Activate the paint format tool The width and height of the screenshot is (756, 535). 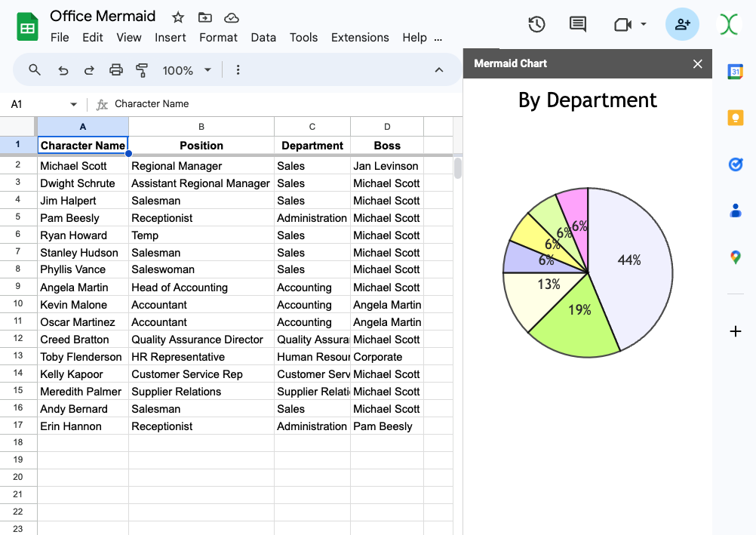pyautogui.click(x=142, y=70)
